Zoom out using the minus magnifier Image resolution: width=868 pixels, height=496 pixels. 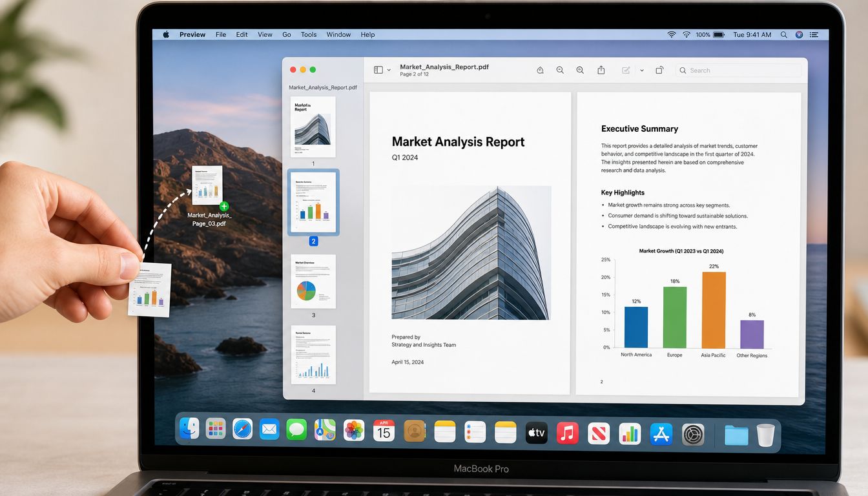point(560,70)
